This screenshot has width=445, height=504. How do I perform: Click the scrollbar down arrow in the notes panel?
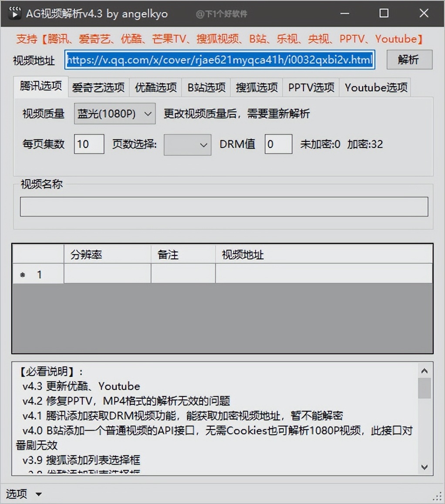[x=424, y=467]
